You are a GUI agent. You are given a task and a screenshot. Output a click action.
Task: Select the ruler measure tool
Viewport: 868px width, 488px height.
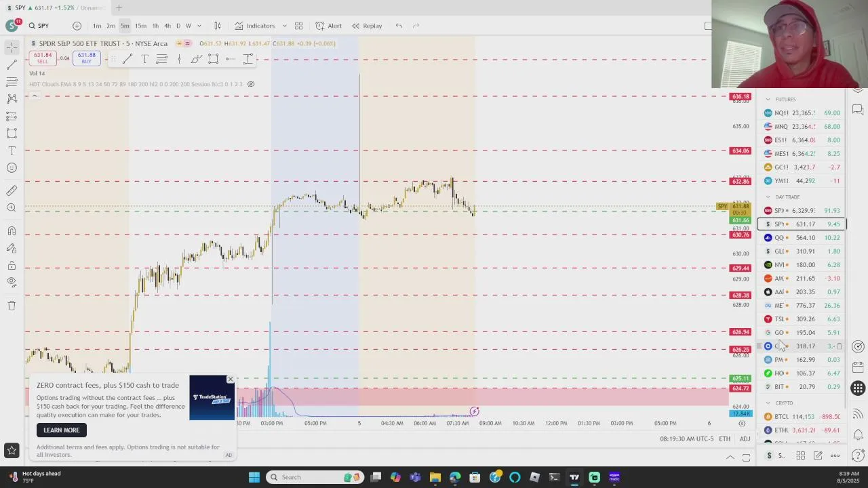[x=12, y=191]
